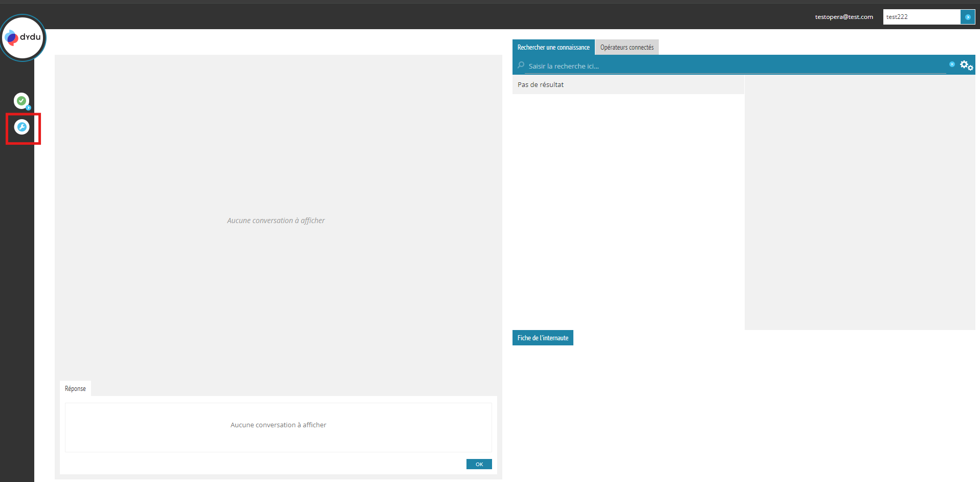Click the empty knowledge detail panel

click(x=859, y=205)
